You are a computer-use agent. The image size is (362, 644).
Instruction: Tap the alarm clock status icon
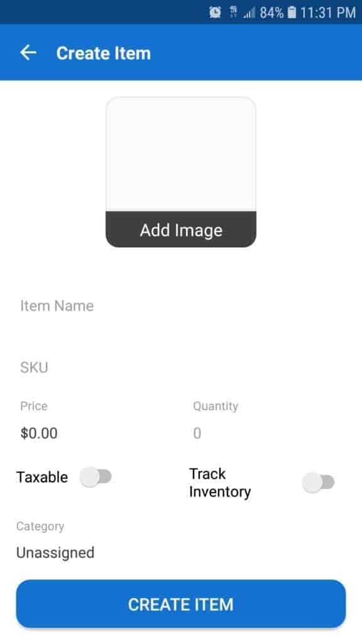coord(215,13)
